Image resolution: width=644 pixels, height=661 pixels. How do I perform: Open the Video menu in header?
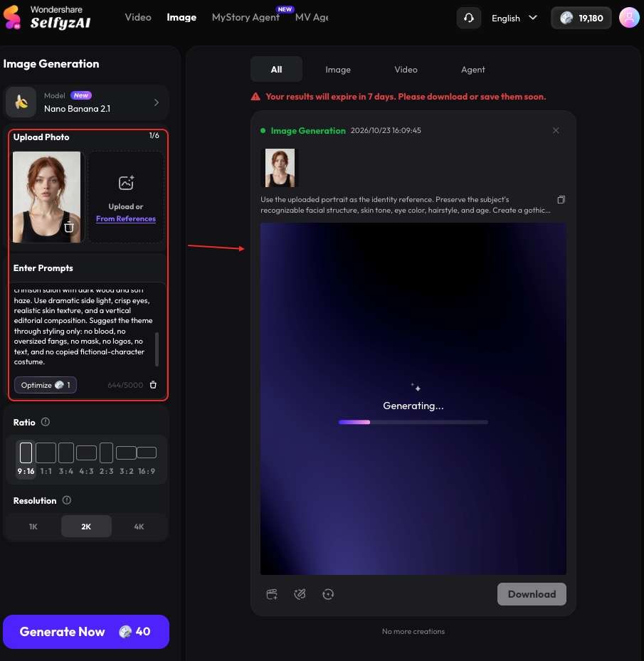(138, 17)
